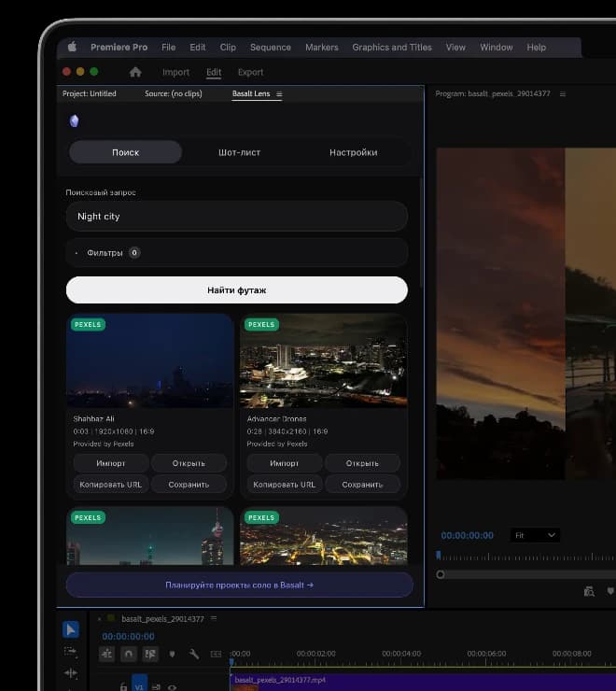This screenshot has height=691, width=616.
Task: Select basalt_pexels_29014377.mp4 clip in timeline
Action: (423, 682)
